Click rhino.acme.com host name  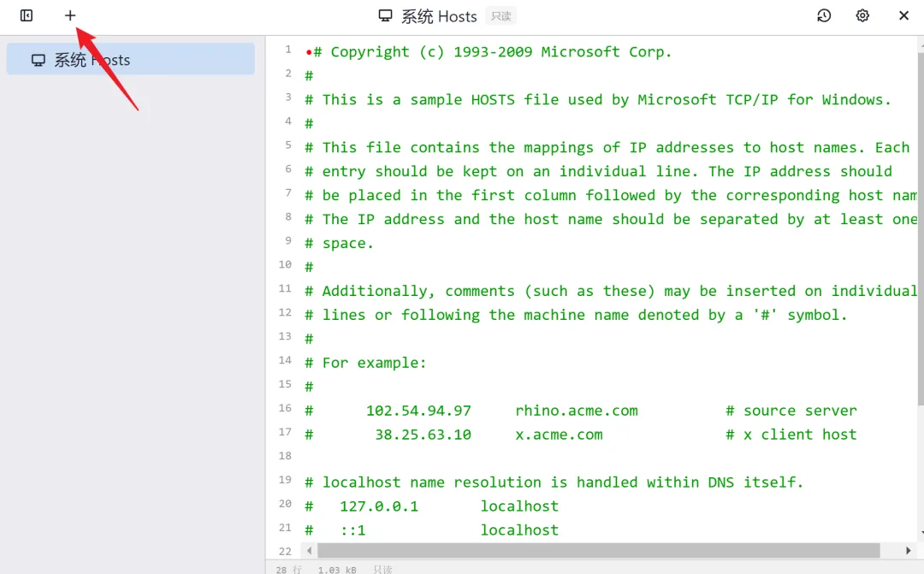(x=577, y=411)
